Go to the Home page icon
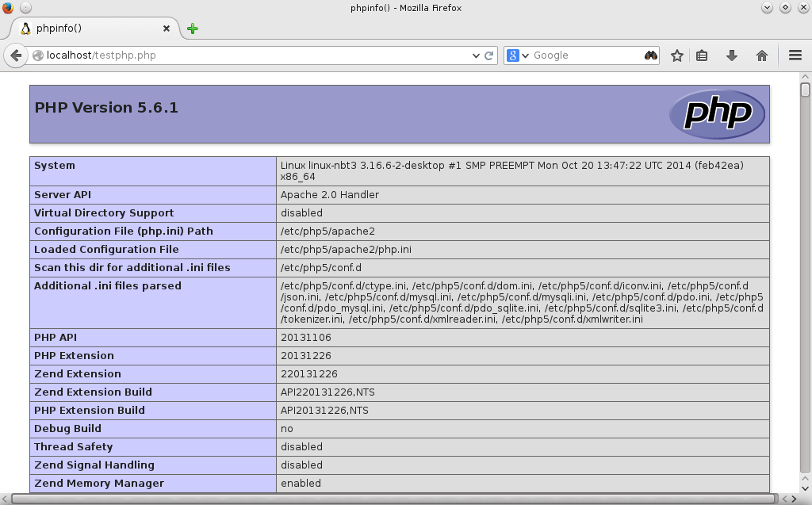812x505 pixels. pos(762,55)
